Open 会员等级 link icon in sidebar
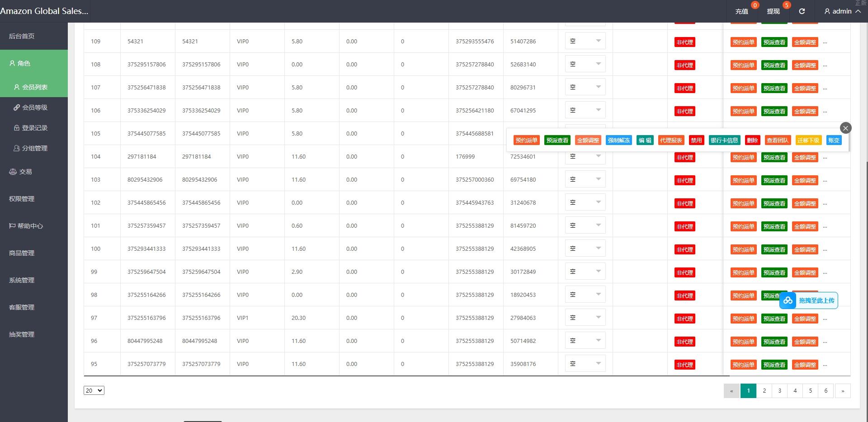868x422 pixels. (17, 108)
